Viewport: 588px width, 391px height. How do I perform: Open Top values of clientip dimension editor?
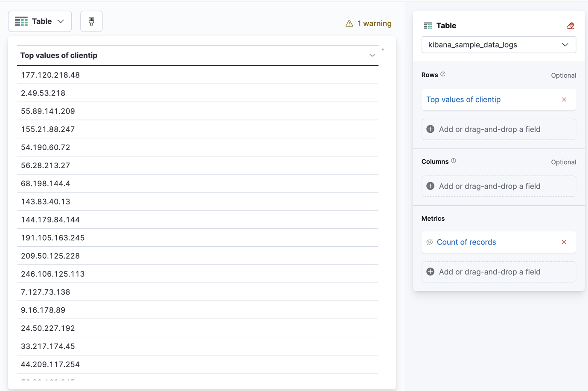[x=463, y=99]
